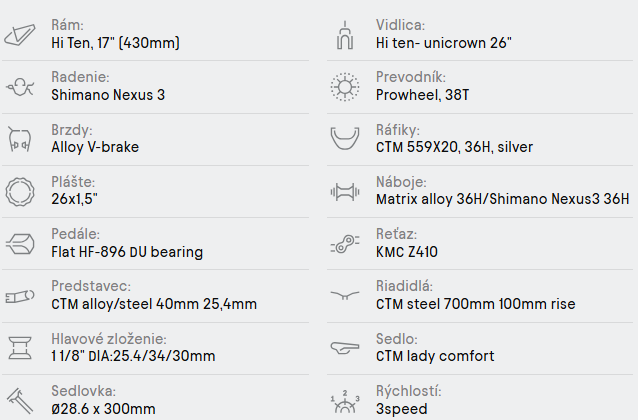Click the chain link icon beside Reťaz
Image resolution: width=638 pixels, height=420 pixels.
coord(344,243)
